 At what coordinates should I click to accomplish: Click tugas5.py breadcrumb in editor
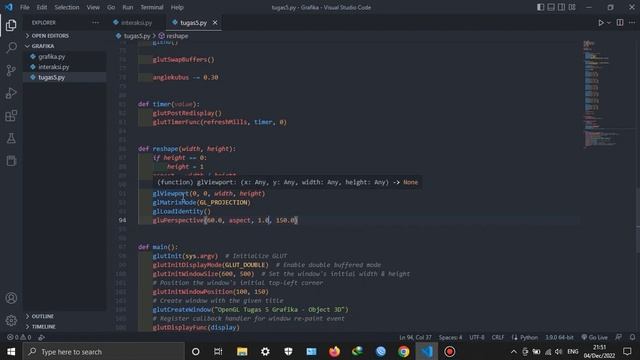[137, 36]
